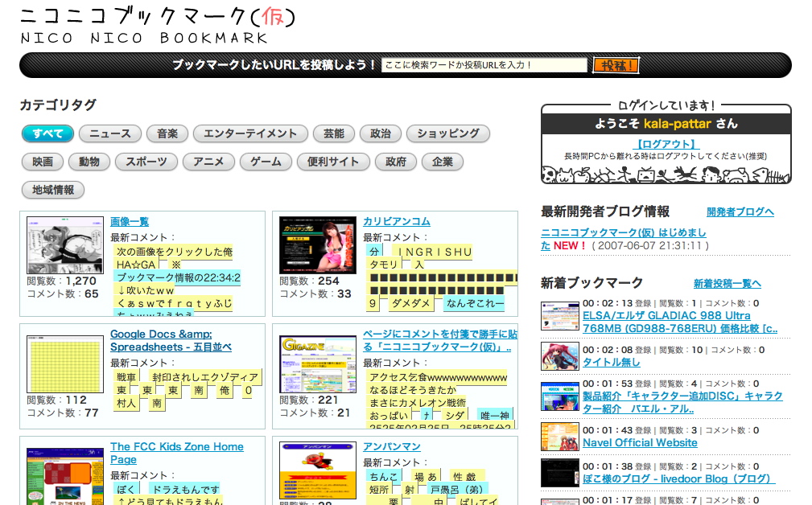This screenshot has height=505, width=812.
Task: Select the 映画 category tag
Action: [43, 162]
